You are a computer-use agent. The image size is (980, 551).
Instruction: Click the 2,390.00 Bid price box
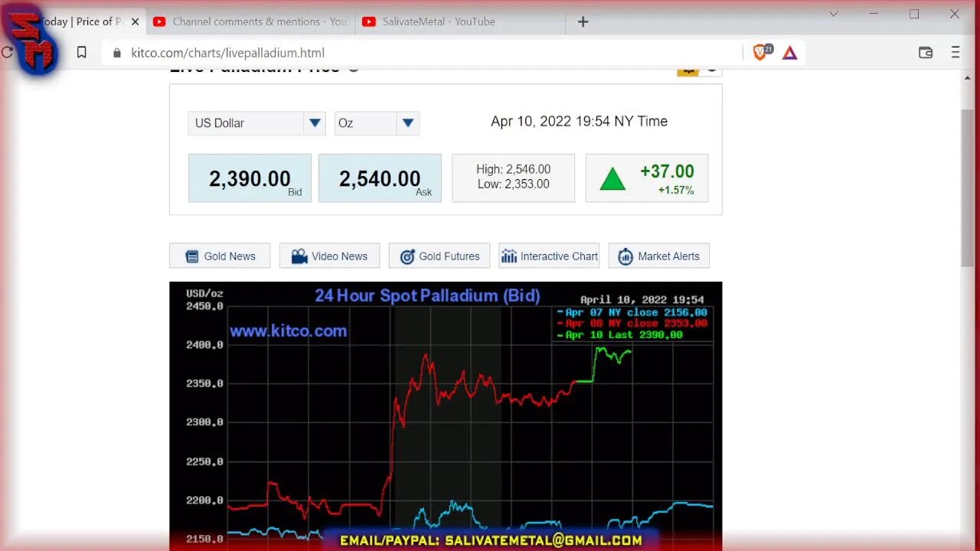250,178
